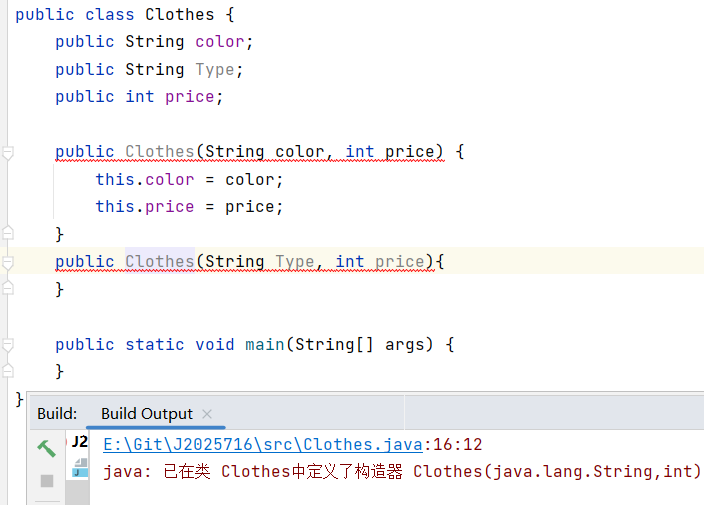
Task: Click the green hammer Rebuild icon
Action: (x=46, y=448)
